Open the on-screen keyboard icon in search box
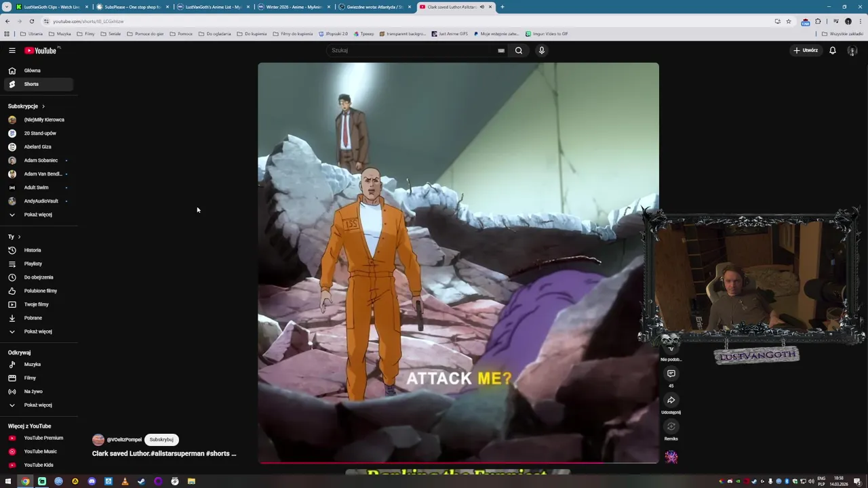This screenshot has width=868, height=488. coord(501,50)
